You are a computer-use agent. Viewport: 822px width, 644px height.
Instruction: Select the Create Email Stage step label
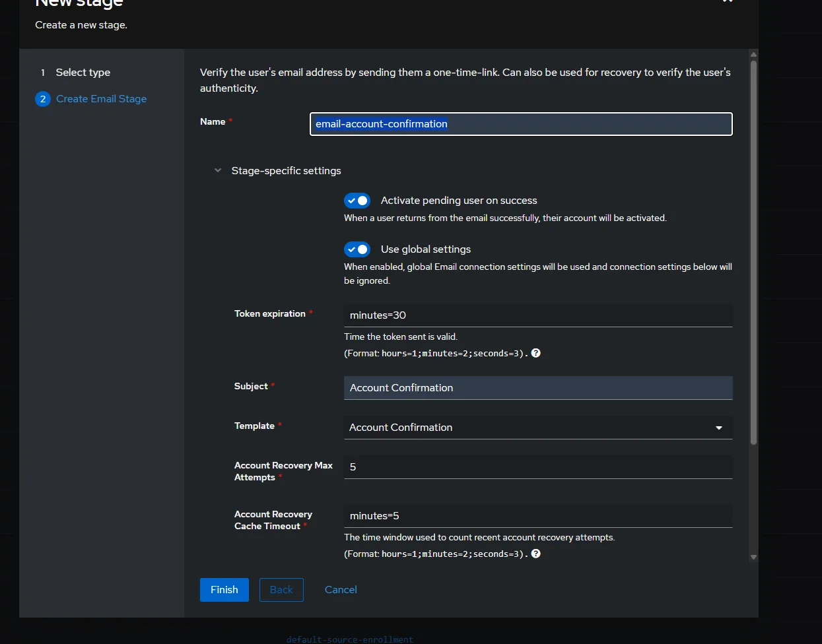101,99
